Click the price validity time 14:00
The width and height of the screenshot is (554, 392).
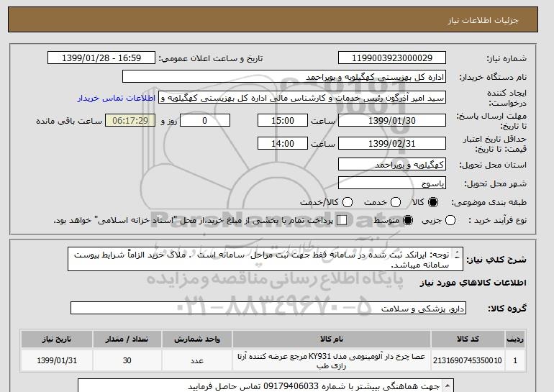pyautogui.click(x=283, y=143)
